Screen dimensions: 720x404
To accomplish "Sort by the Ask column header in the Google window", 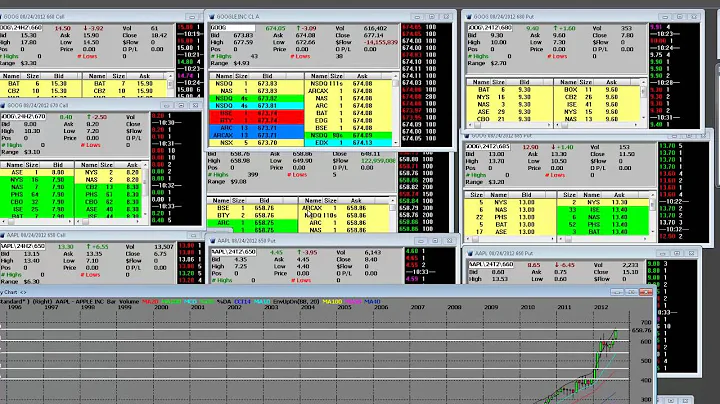I will [362, 76].
